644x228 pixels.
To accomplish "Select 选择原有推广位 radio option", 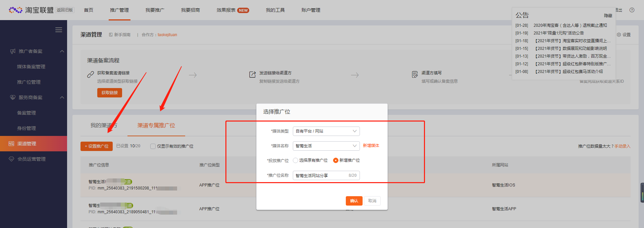I will point(296,160).
